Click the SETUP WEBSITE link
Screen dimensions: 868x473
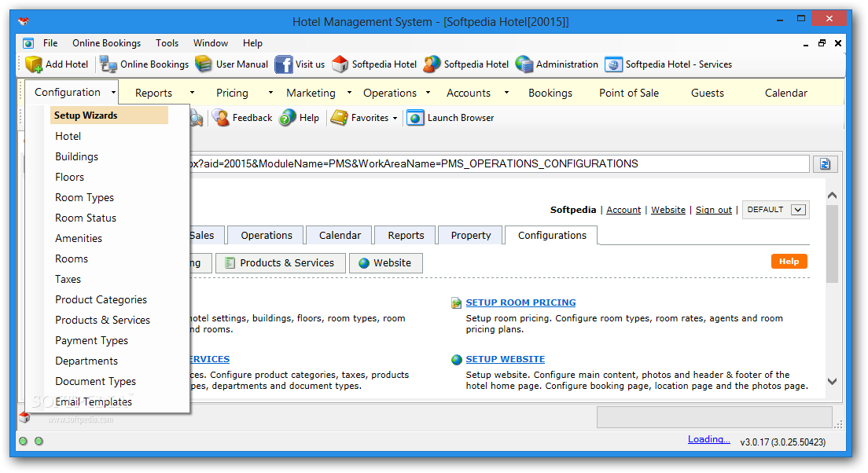[x=505, y=359]
